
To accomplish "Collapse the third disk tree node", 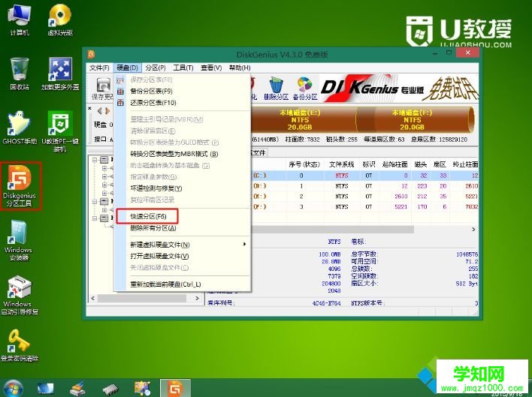I will pos(95,218).
